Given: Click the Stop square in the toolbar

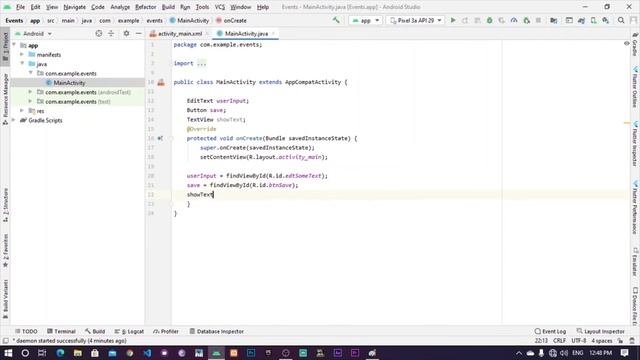Looking at the screenshot, I should pyautogui.click(x=538, y=20).
